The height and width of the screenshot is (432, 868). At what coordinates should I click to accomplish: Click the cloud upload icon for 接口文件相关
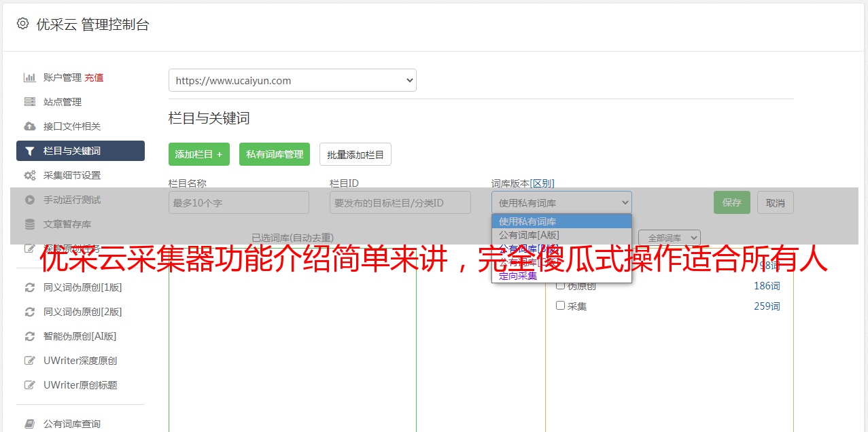point(29,126)
